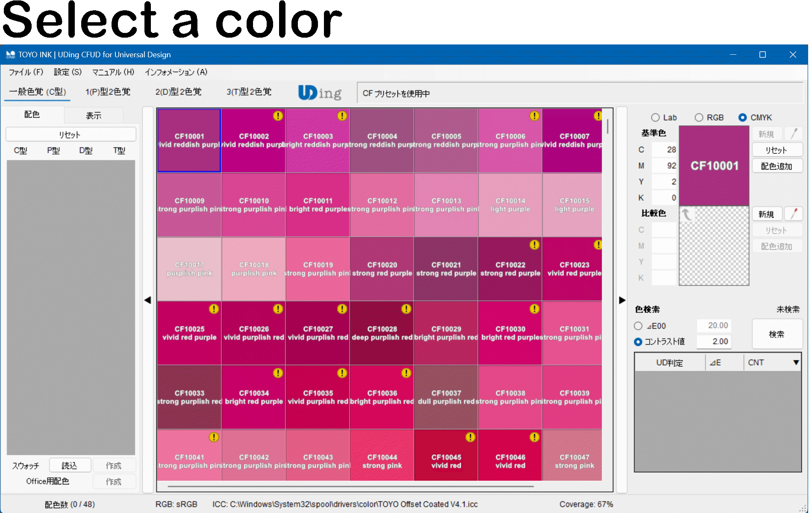Viewport: 812px width, 513px height.
Task: Open the 設定 (S) menu
Action: coord(68,72)
